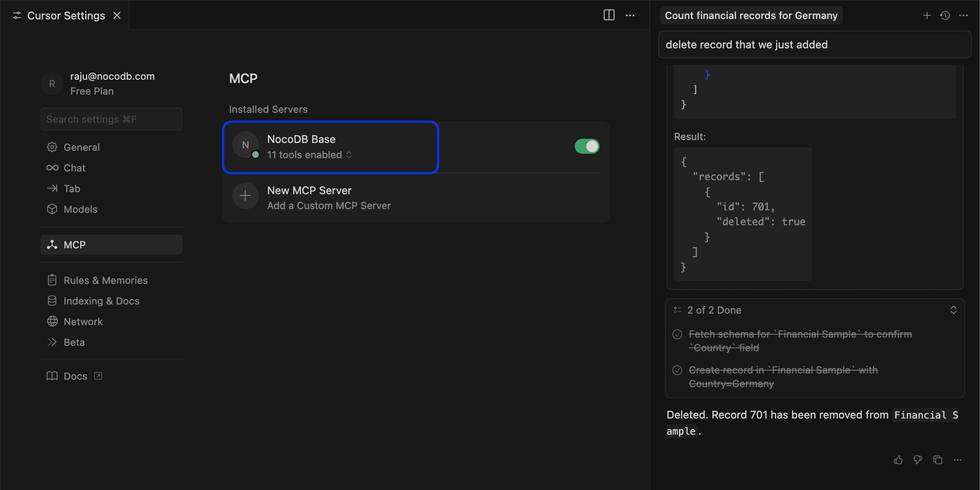
Task: Add a New MCP Server
Action: coord(309,190)
